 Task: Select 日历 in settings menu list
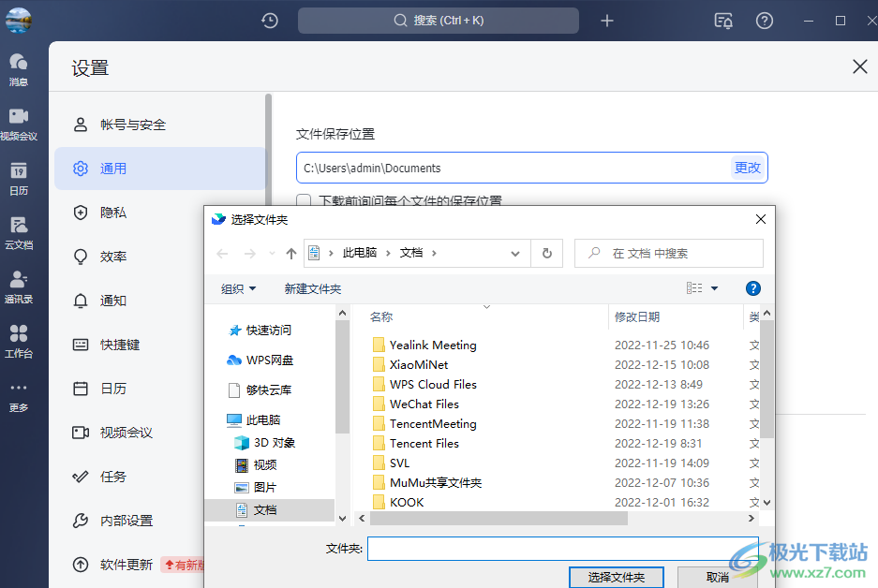(128, 389)
